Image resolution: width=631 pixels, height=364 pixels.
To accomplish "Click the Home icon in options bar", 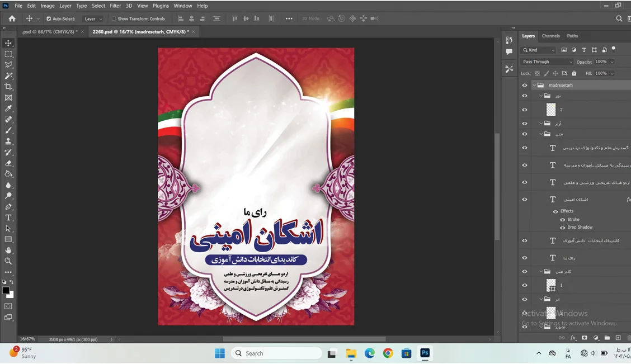I will [x=12, y=18].
